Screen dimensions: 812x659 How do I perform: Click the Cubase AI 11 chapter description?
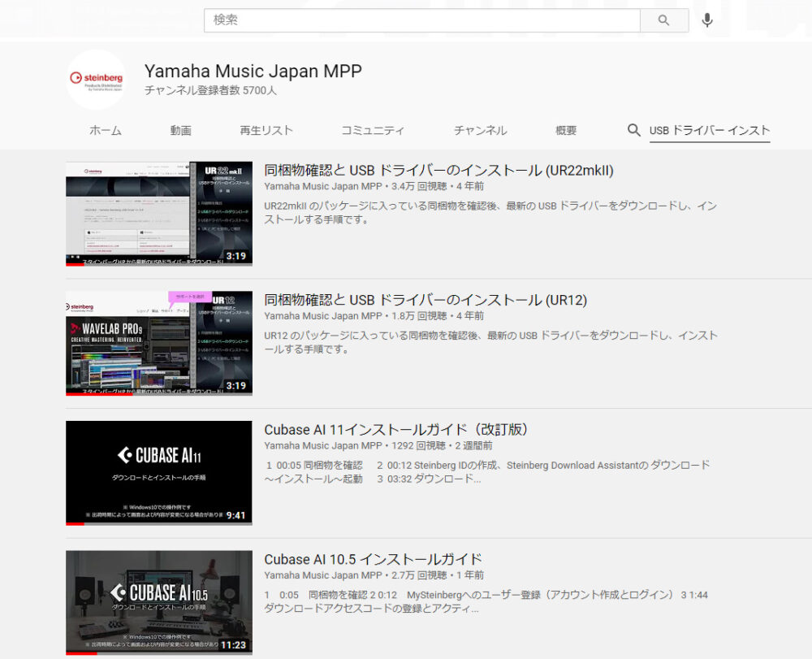point(486,471)
